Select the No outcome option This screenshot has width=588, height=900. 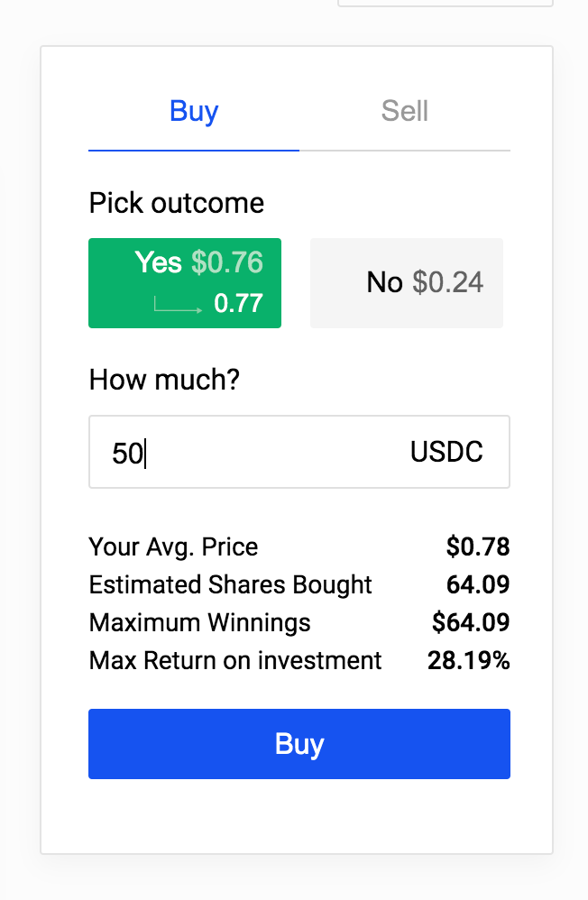coord(406,282)
